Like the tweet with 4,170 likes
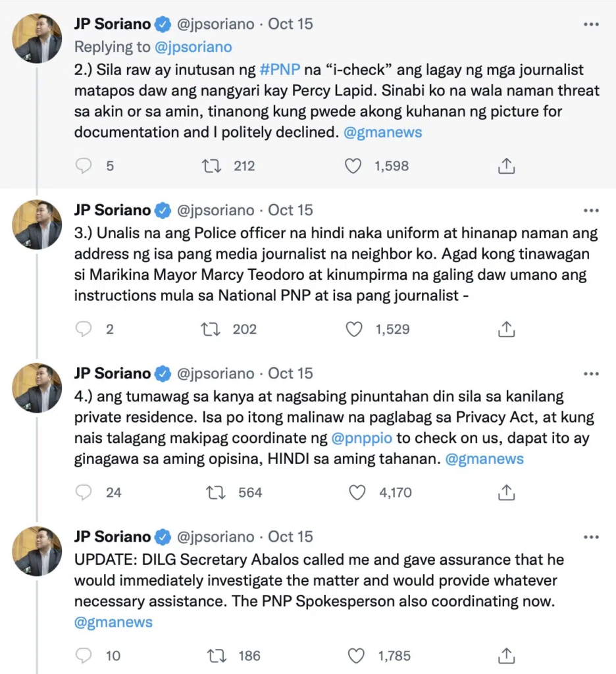 (357, 492)
